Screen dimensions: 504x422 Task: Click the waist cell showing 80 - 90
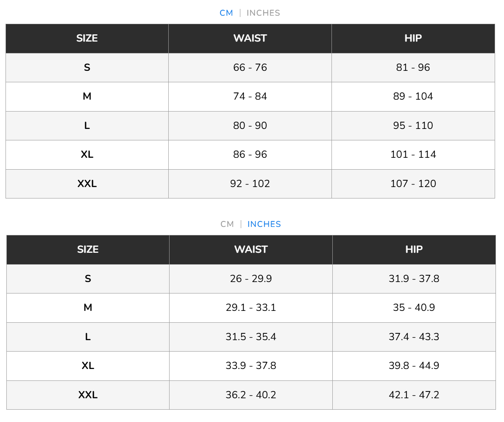tap(250, 126)
